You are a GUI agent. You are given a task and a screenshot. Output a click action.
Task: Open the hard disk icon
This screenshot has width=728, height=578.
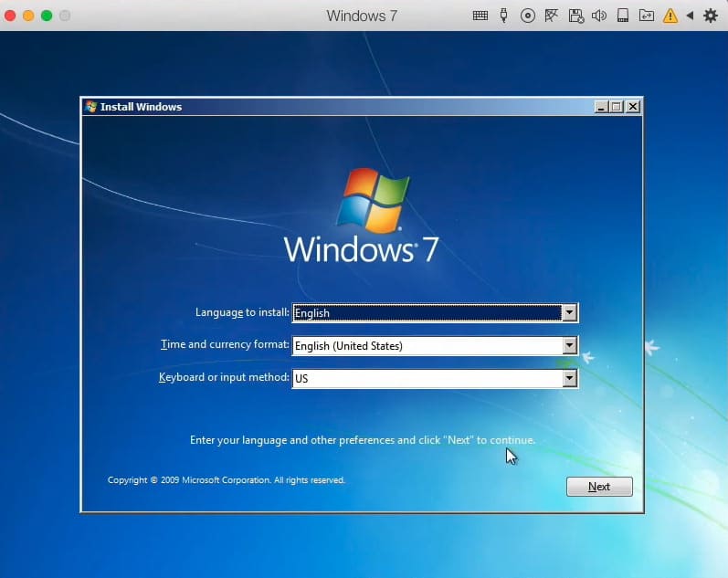(623, 16)
